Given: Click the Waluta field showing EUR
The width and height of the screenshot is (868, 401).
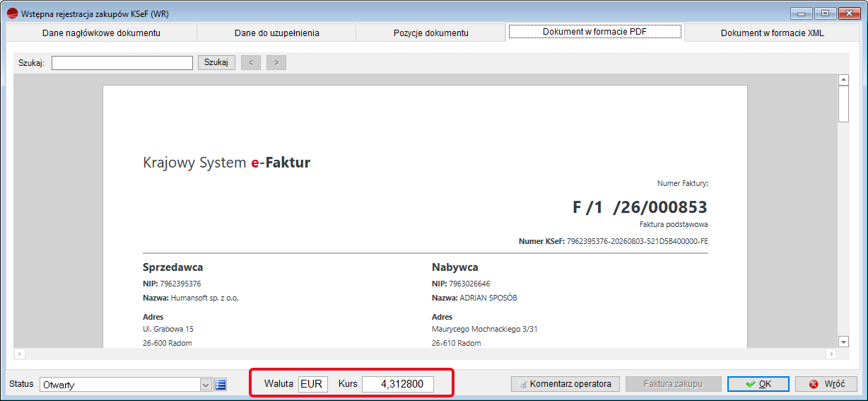Looking at the screenshot, I should [x=312, y=384].
